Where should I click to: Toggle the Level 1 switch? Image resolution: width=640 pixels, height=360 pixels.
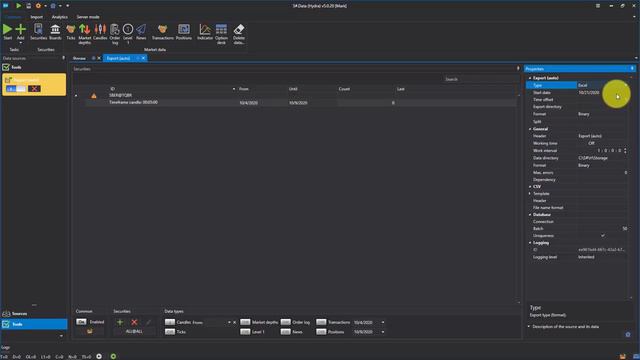(245, 332)
